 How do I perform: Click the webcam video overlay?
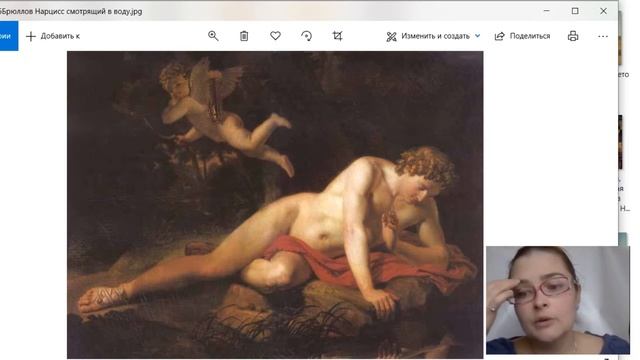pyautogui.click(x=558, y=300)
